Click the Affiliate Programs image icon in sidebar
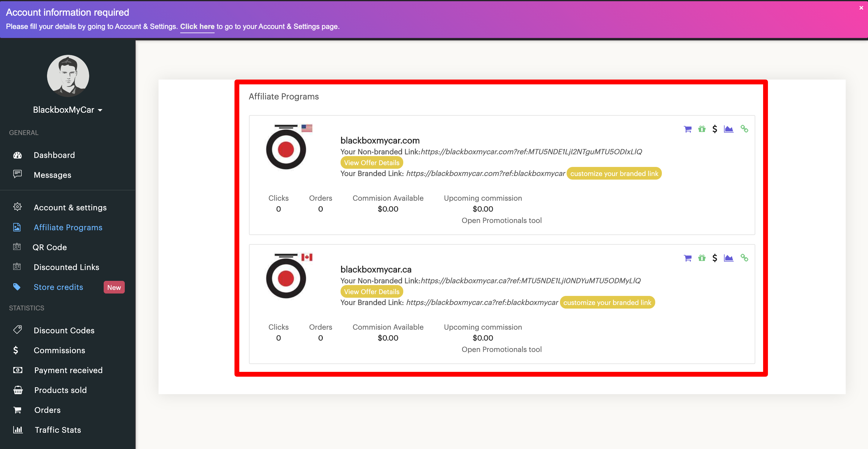Image resolution: width=868 pixels, height=449 pixels. 17,228
